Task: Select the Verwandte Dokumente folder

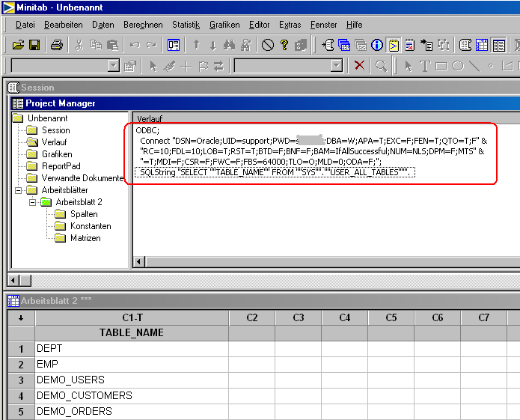Action: 82,178
